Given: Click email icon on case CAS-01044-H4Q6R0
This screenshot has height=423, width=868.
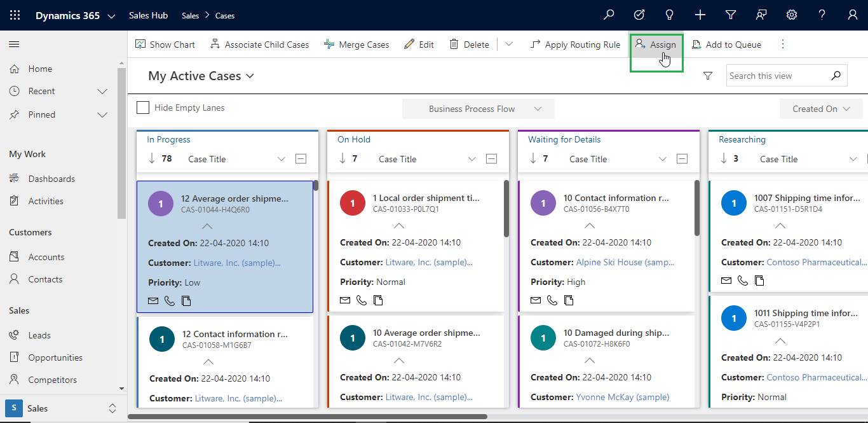Looking at the screenshot, I should click(x=153, y=301).
